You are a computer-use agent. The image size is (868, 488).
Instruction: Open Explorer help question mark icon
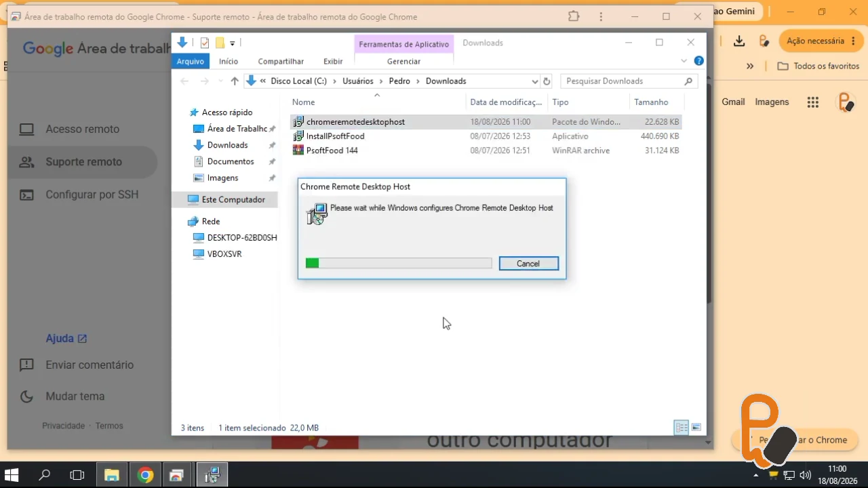[x=699, y=61]
